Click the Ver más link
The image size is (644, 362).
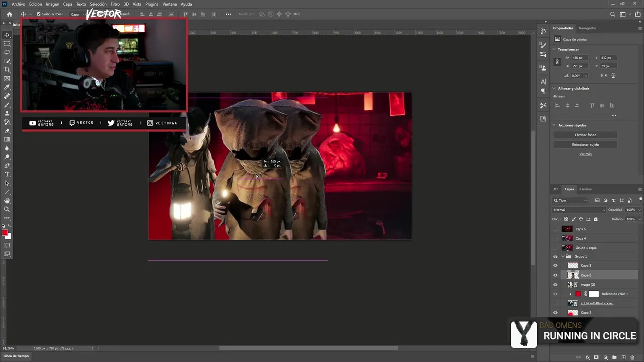(x=585, y=154)
